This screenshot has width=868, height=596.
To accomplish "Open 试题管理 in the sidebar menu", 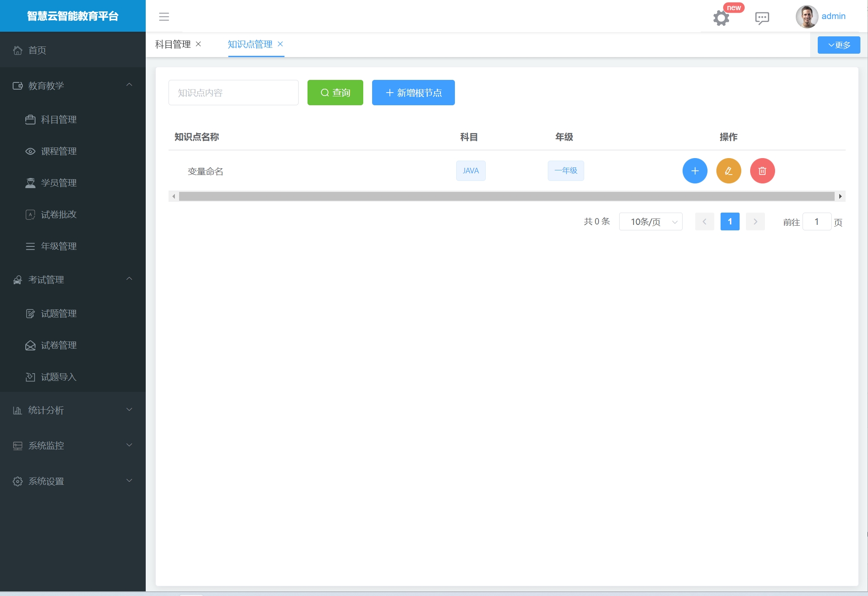I will click(x=59, y=314).
